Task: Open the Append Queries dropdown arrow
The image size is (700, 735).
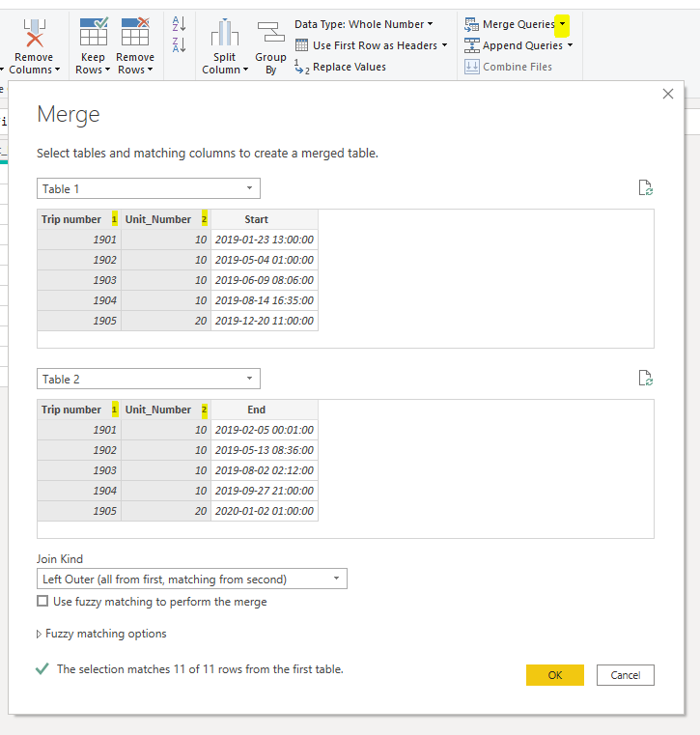Action: 571,45
